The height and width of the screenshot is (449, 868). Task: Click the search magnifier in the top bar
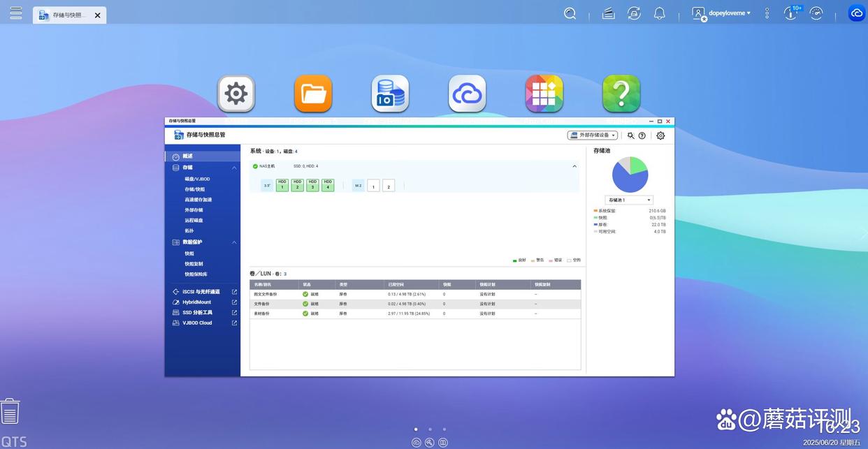pos(570,13)
